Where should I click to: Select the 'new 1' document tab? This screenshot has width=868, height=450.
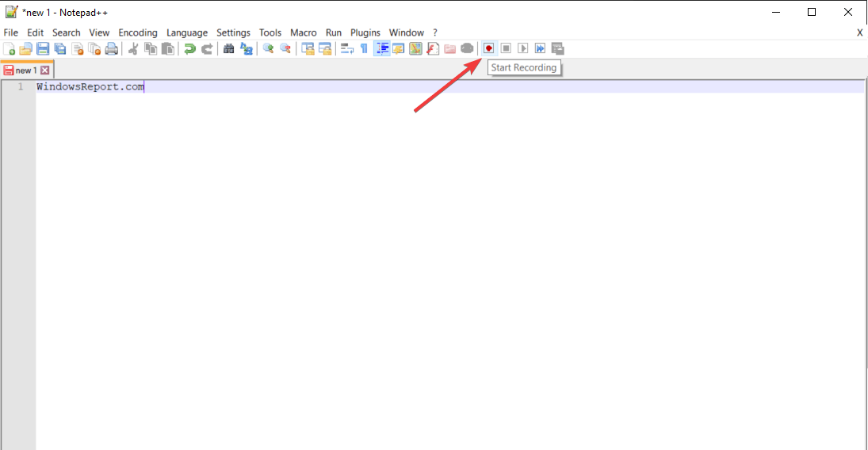(25, 71)
